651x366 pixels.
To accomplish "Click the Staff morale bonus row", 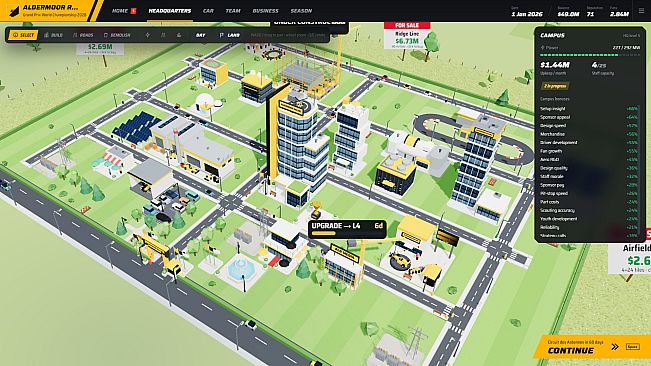I will 589,176.
